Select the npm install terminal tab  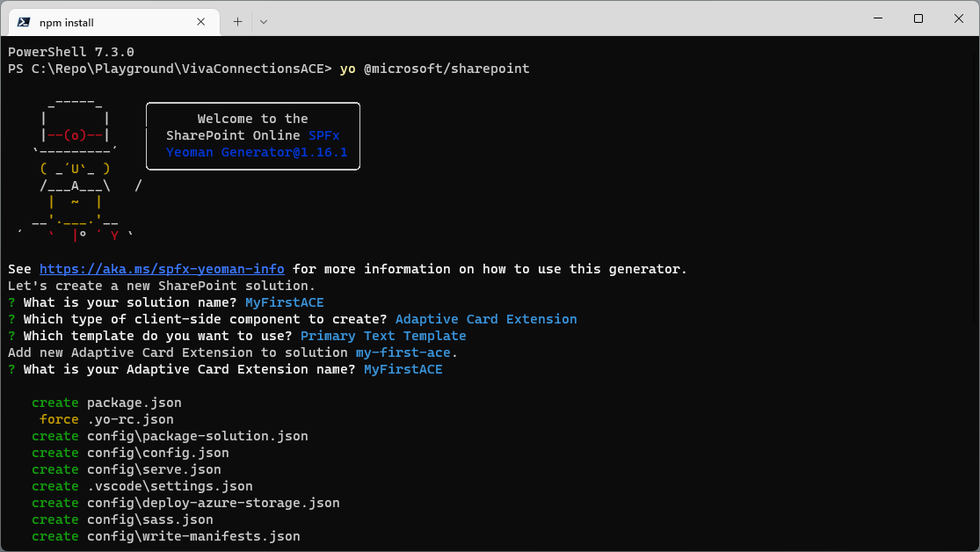coord(113,22)
